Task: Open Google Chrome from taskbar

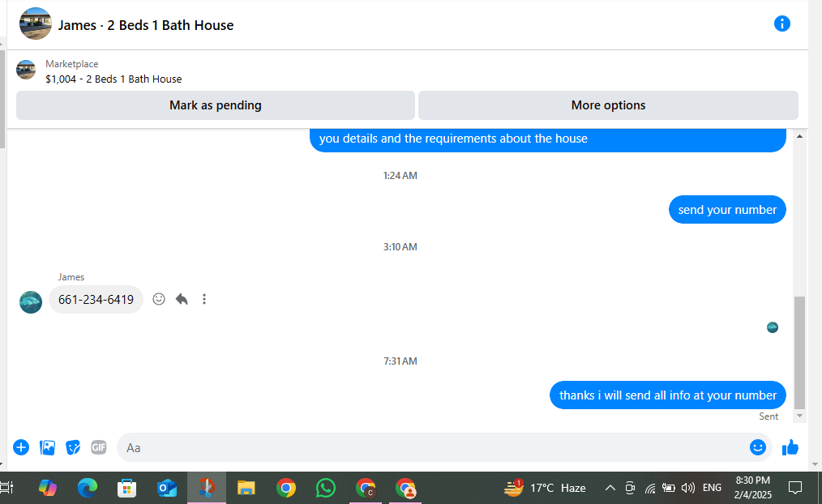Action: pyautogui.click(x=285, y=488)
